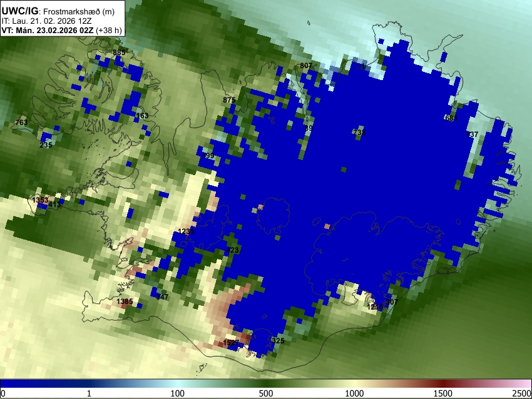
Task: Click the map label 235
Action: coord(46,144)
